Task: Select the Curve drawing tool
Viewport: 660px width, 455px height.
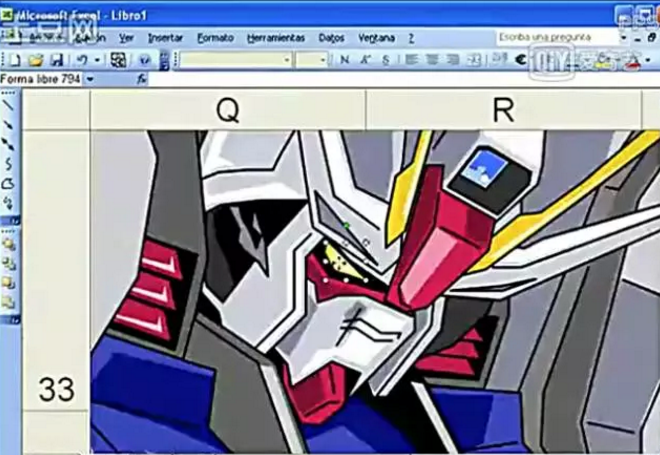Action: tap(8, 164)
